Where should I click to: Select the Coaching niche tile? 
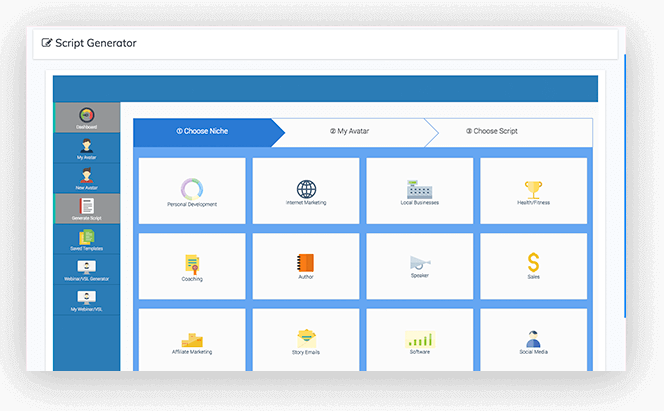[x=192, y=266]
